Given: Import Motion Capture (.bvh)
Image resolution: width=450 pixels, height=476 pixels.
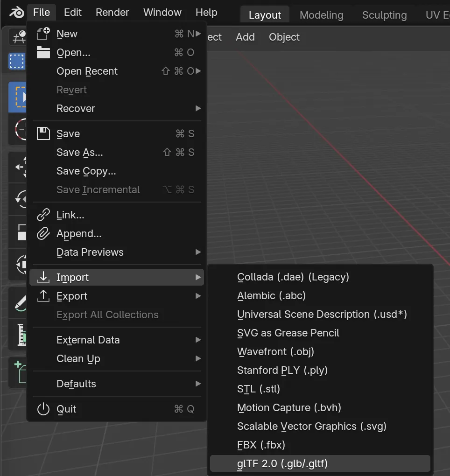Looking at the screenshot, I should coord(320,407).
